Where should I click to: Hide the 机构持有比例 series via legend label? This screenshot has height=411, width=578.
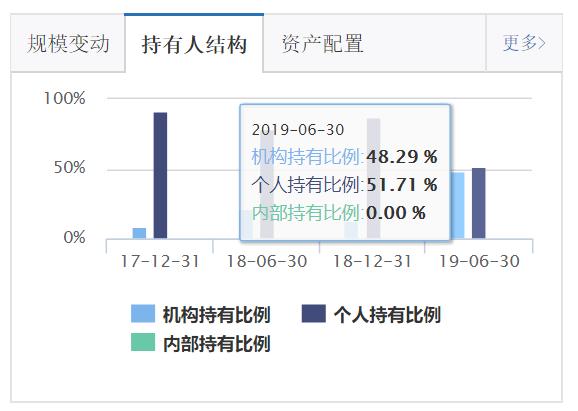pyautogui.click(x=217, y=314)
